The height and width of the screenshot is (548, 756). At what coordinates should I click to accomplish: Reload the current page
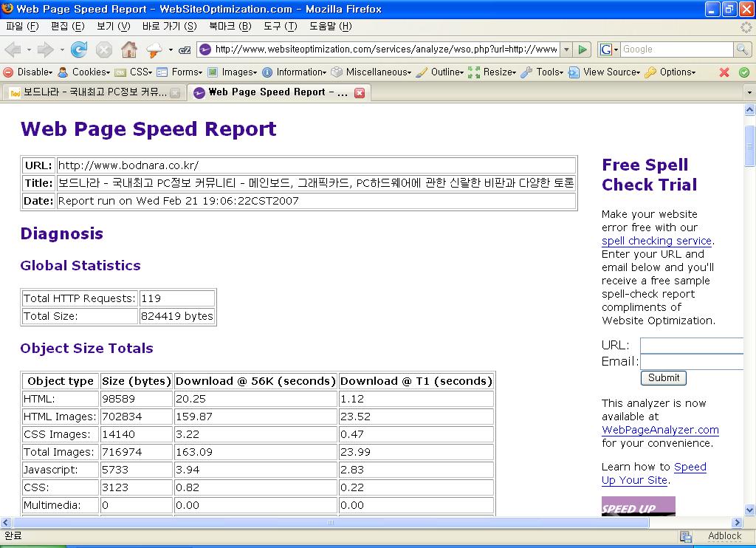point(79,49)
